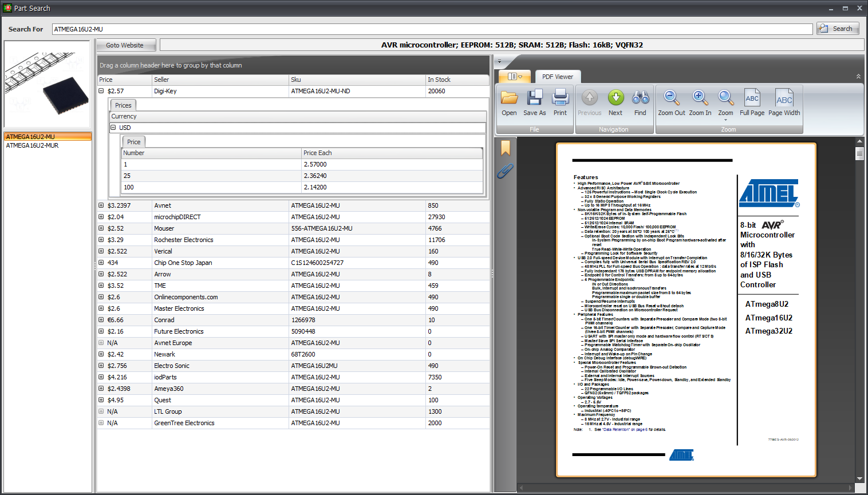Click the Future Electronics seller cell
The width and height of the screenshot is (868, 495).
point(220,331)
